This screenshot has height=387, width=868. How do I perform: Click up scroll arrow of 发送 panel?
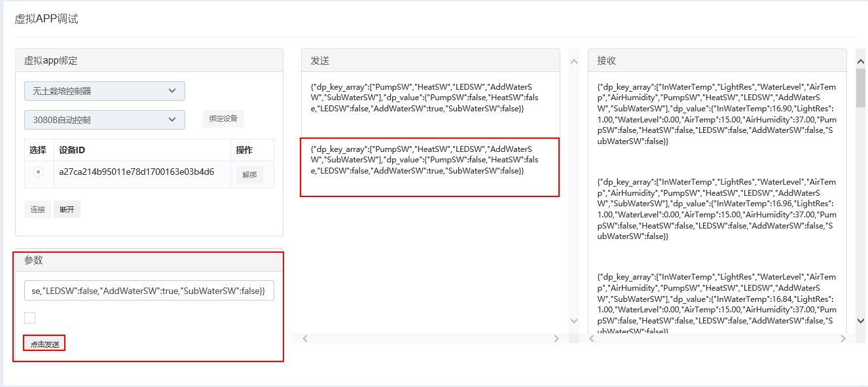coord(574,62)
